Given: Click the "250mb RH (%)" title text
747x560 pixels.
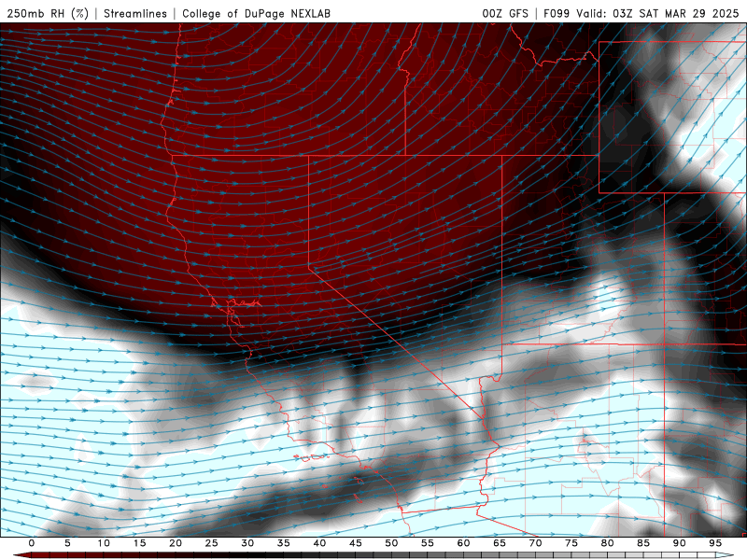Looking at the screenshot, I should tap(48, 14).
